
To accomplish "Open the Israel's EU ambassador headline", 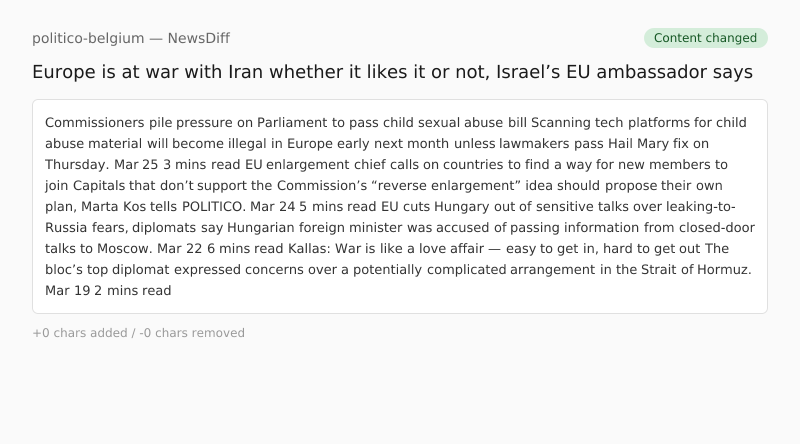I will [x=392, y=72].
